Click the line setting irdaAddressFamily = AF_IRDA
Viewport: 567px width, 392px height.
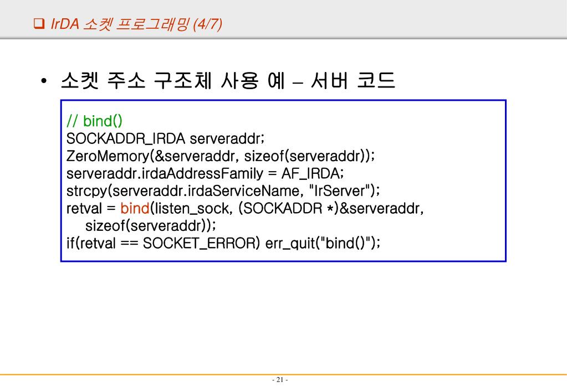coord(205,173)
